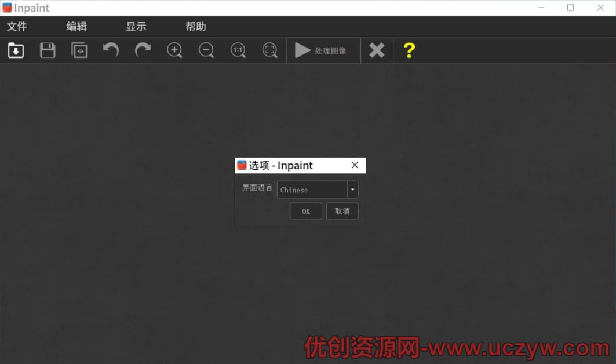This screenshot has width=616, height=364.
Task: Open the 文件 menu
Action: [17, 26]
